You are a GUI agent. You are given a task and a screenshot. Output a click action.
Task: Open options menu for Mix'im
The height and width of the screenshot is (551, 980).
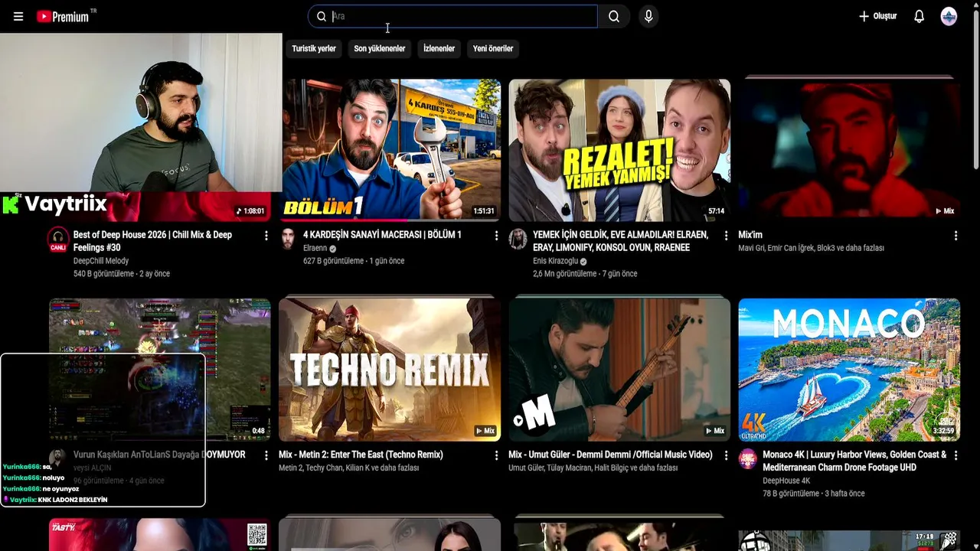coord(955,236)
